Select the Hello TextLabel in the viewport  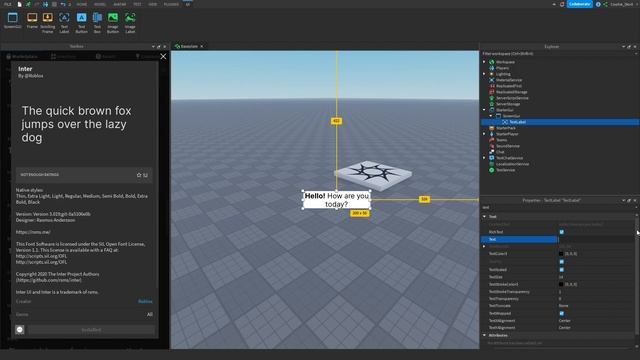pos(337,200)
